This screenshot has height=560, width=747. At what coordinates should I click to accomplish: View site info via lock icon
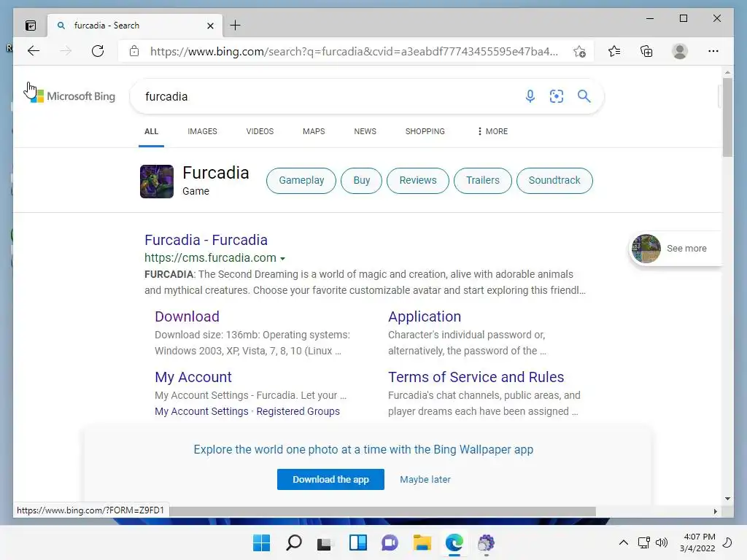pyautogui.click(x=134, y=51)
